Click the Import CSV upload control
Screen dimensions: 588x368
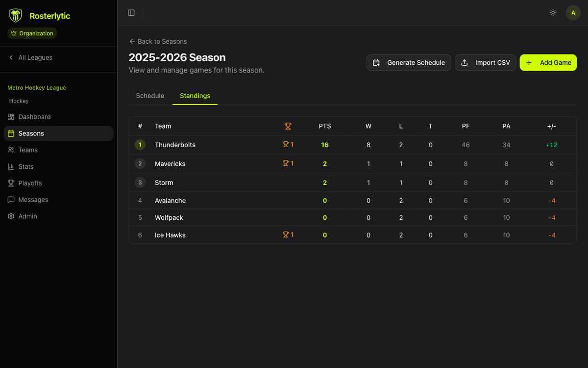[x=485, y=62]
